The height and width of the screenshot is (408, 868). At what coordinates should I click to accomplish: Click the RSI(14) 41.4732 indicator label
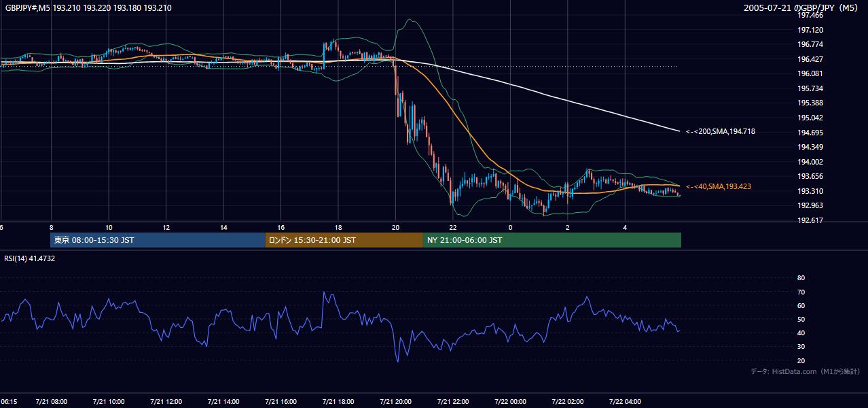(x=30, y=258)
